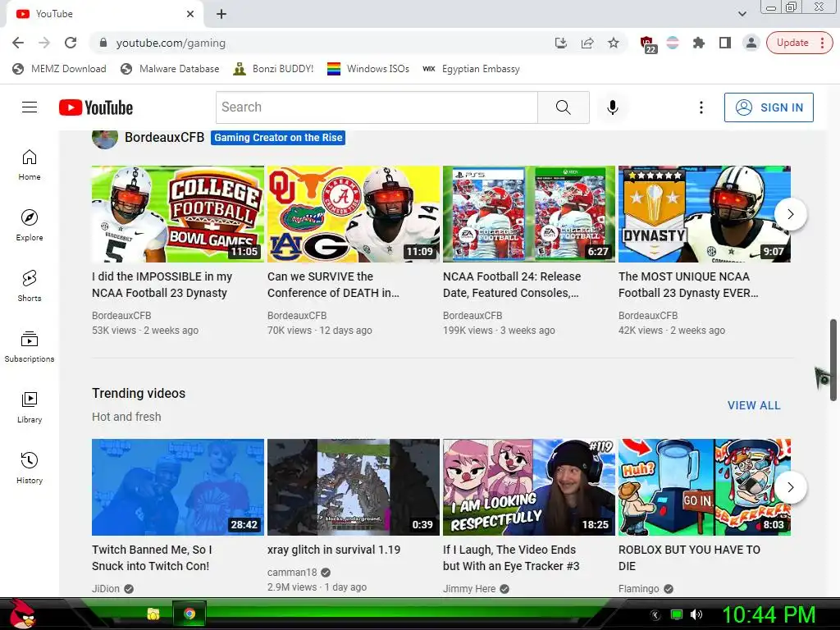Click the address bar URL youtube.com/gaming
The width and height of the screenshot is (840, 630).
tap(171, 43)
